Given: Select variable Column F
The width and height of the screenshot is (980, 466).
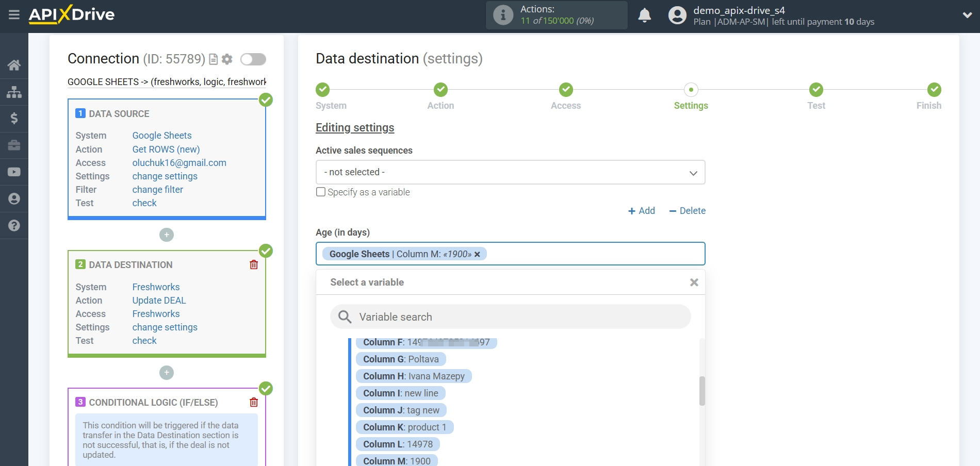Looking at the screenshot, I should (x=426, y=343).
